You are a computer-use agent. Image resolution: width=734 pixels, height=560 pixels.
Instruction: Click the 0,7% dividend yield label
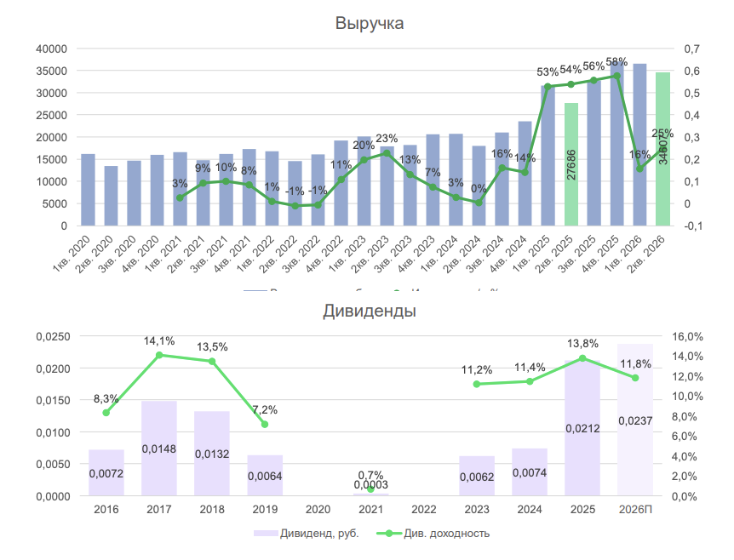click(x=370, y=476)
